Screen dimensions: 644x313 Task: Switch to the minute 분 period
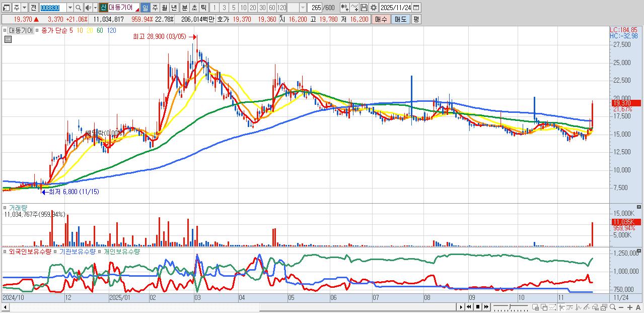184,8
